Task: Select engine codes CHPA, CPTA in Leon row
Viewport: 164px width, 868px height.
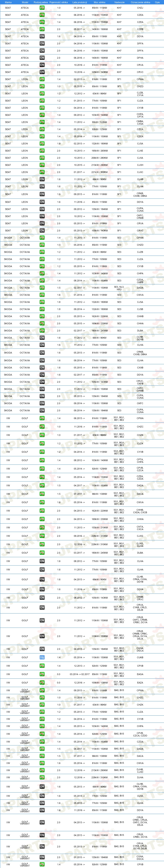Action: pos(140,115)
